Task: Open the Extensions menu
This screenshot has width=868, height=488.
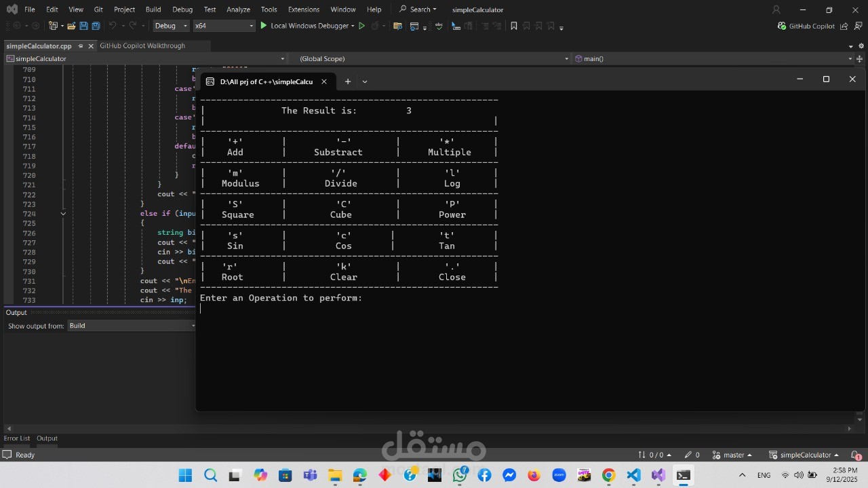Action: (304, 10)
